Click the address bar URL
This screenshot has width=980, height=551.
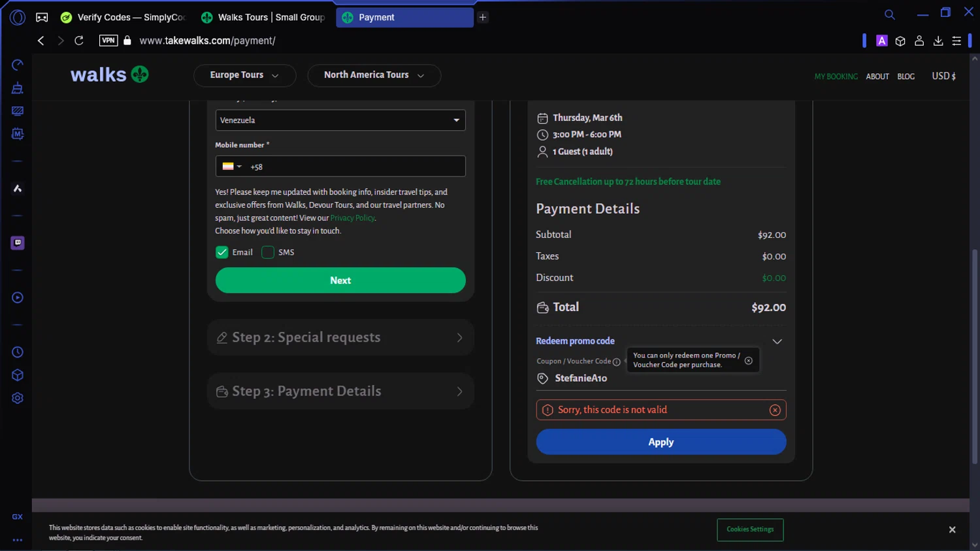click(x=208, y=41)
